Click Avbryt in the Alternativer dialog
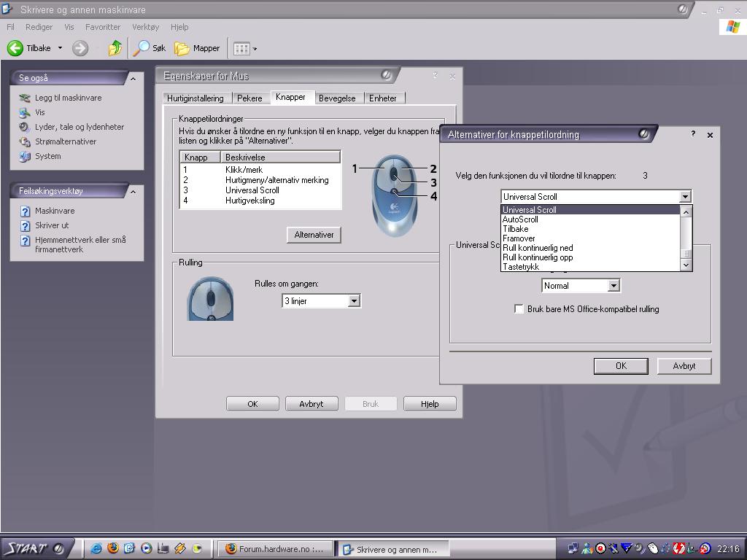The height and width of the screenshot is (560, 747). coord(684,366)
